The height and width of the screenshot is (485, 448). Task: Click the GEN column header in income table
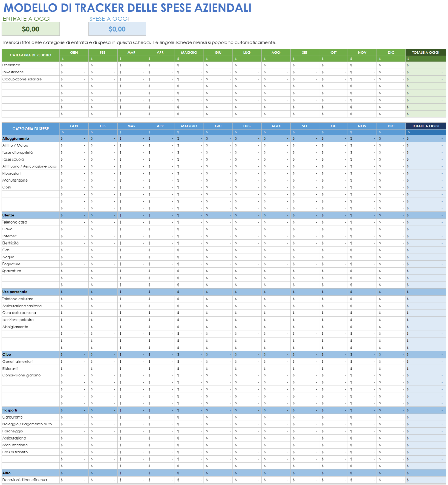[x=73, y=52]
